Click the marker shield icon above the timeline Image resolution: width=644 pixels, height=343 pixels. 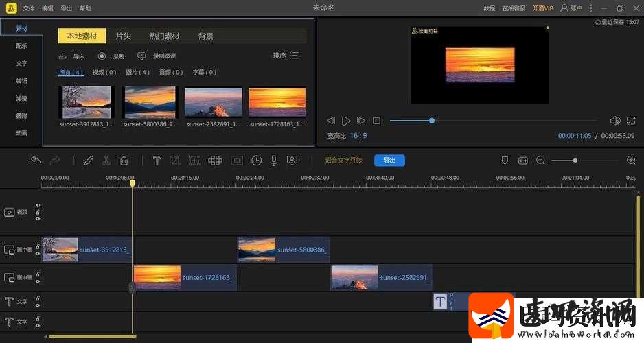point(505,160)
